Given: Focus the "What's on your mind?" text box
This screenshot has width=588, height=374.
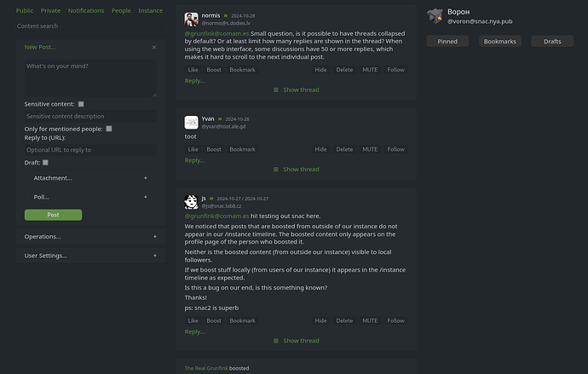Looking at the screenshot, I should (89, 77).
